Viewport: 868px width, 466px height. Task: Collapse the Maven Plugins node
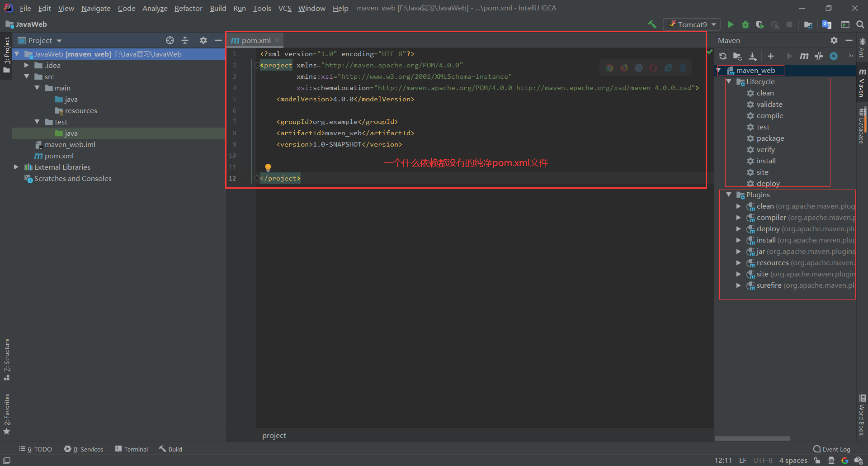(729, 195)
